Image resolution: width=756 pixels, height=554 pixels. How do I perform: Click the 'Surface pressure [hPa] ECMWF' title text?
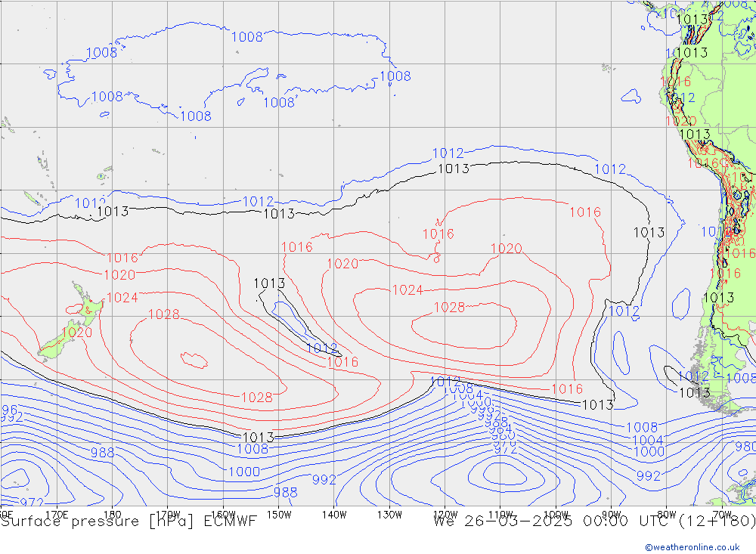[x=129, y=522]
